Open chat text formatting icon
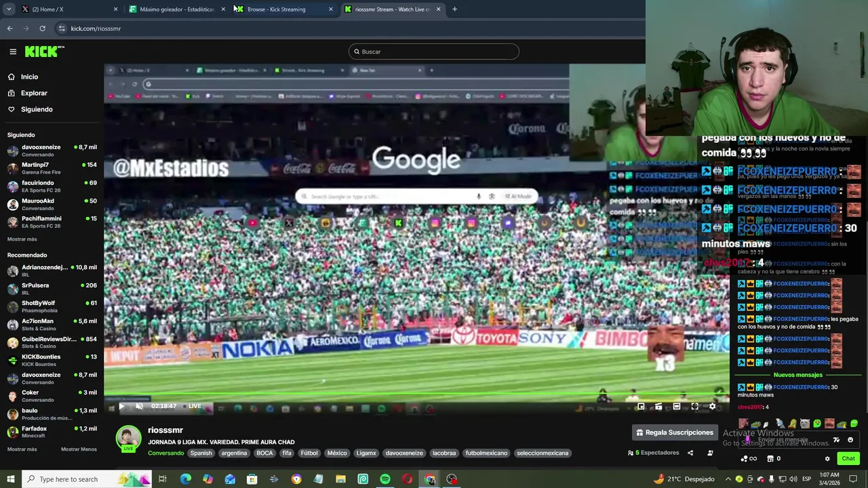This screenshot has height=488, width=868. [837, 440]
